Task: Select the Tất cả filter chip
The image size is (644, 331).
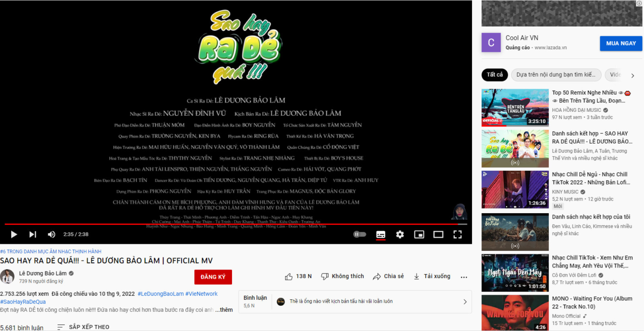Action: tap(495, 75)
